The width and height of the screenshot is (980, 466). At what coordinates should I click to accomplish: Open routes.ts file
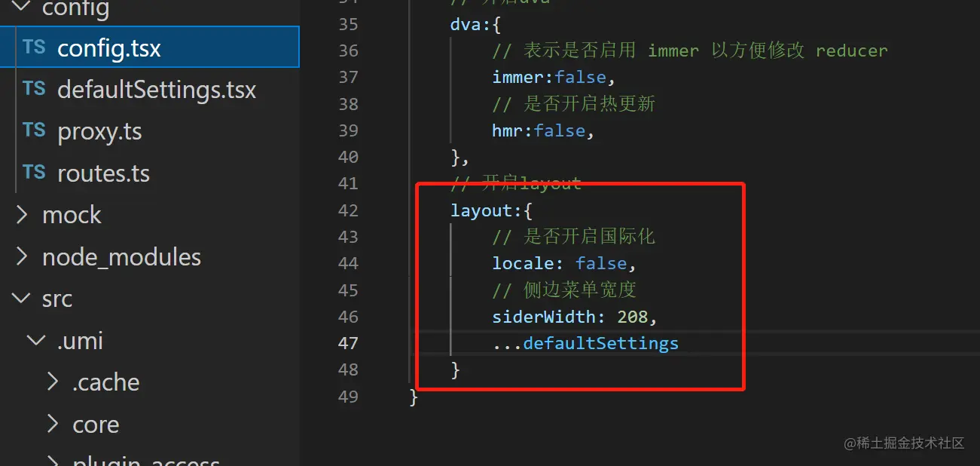coord(103,173)
